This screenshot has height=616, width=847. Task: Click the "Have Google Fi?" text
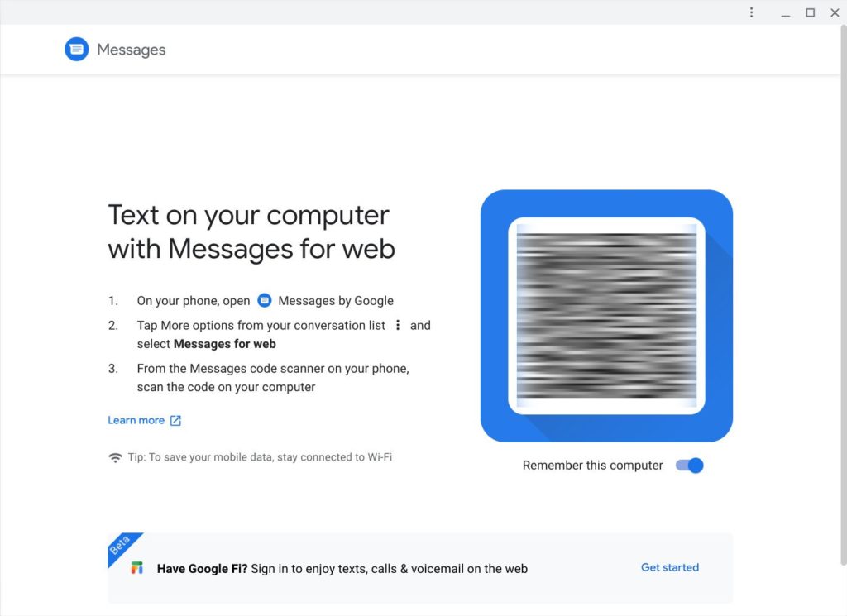pos(202,569)
